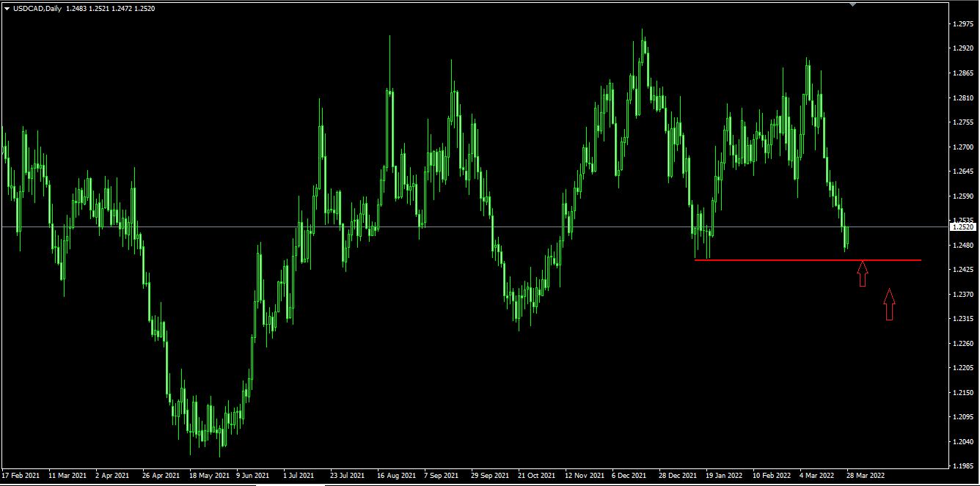Click the 7 Sep 2021 date label

[x=441, y=475]
